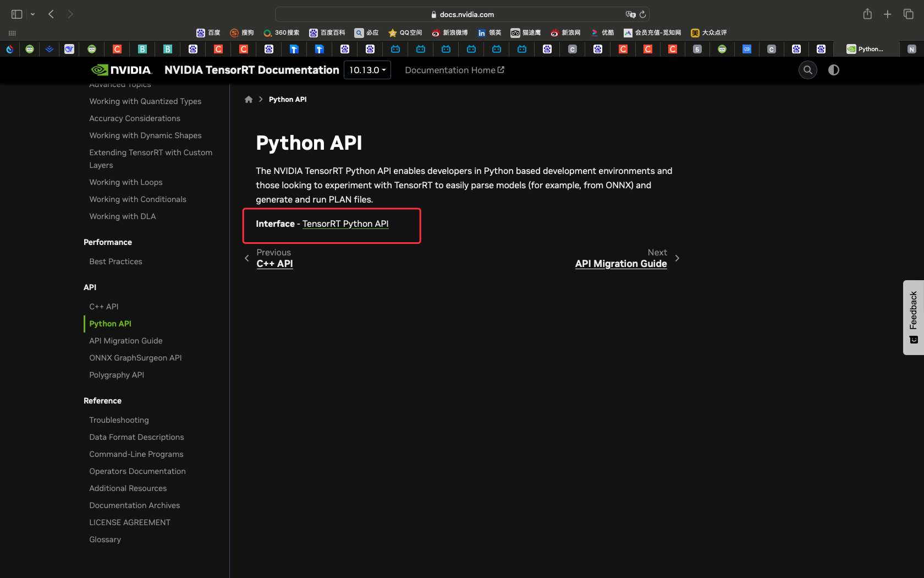Select C++ API in the left navigation
Screen dimensions: 924x578
104,306
